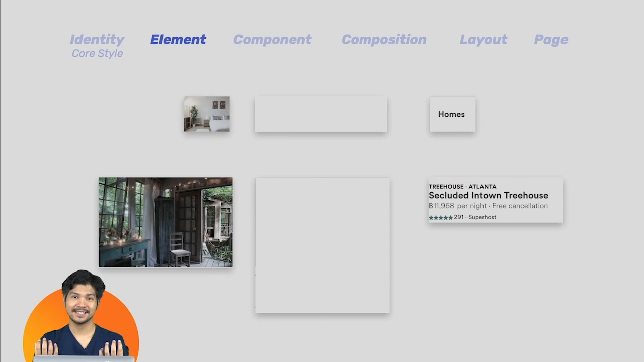Click the highlighted Element nav label
This screenshot has height=362, width=644.
point(178,40)
